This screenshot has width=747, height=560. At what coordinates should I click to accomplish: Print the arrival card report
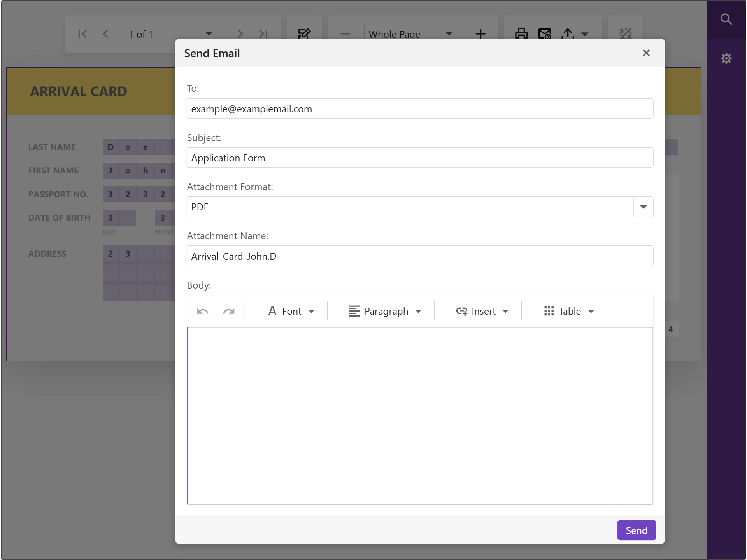point(521,34)
